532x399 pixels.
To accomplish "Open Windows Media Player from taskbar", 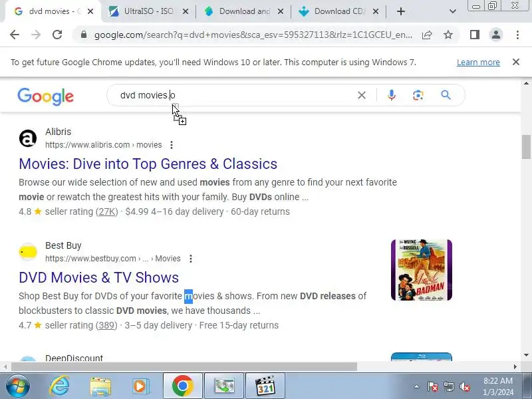I will click(x=140, y=386).
